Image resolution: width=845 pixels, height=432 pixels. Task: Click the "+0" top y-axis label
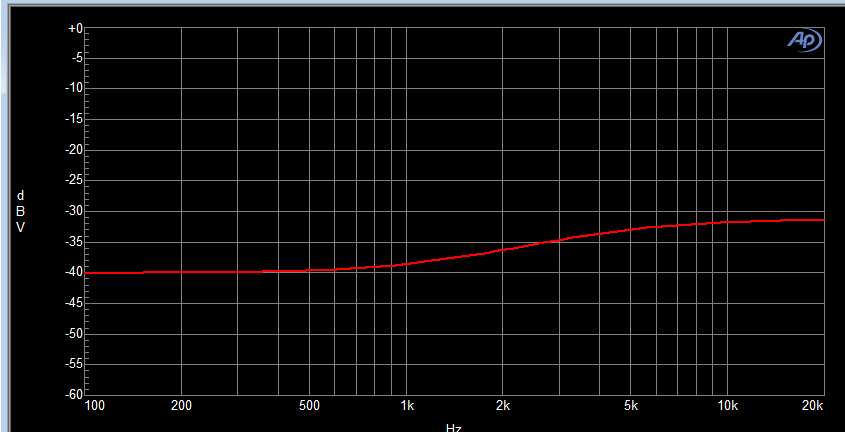point(75,28)
